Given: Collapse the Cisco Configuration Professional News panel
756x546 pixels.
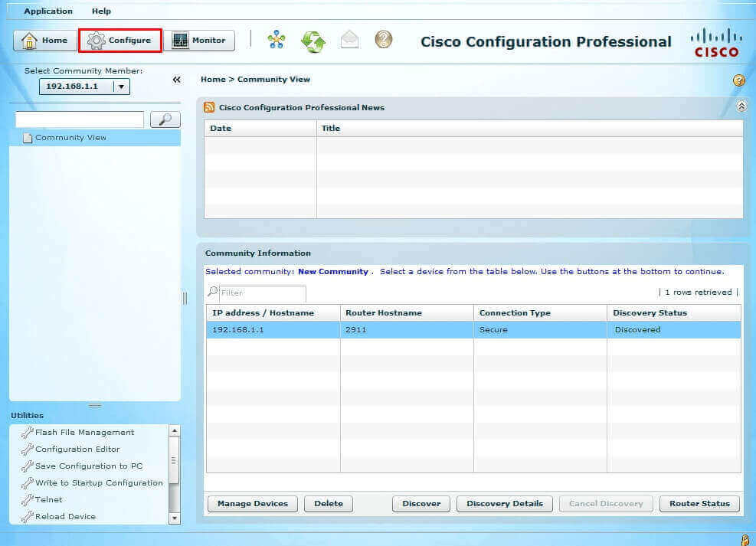Looking at the screenshot, I should [x=741, y=106].
